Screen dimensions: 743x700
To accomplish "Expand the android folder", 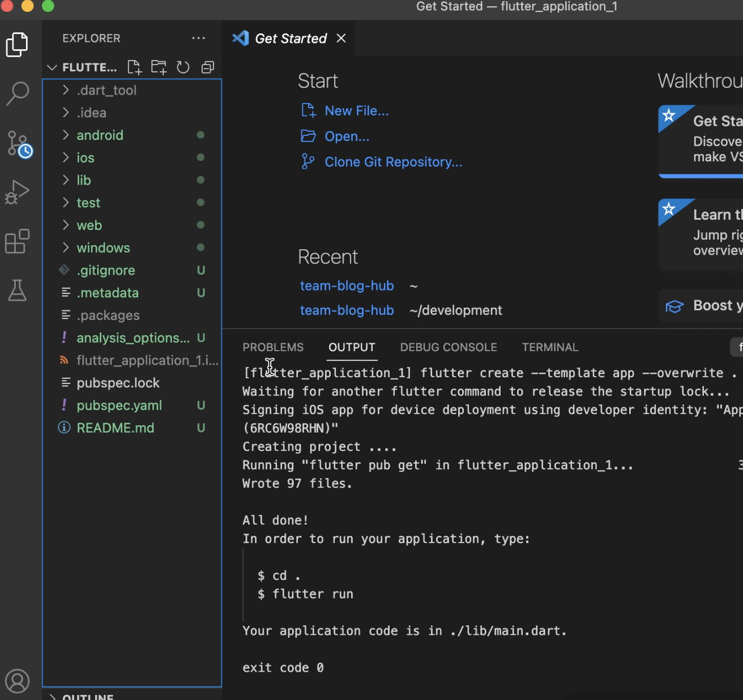I will point(100,135).
